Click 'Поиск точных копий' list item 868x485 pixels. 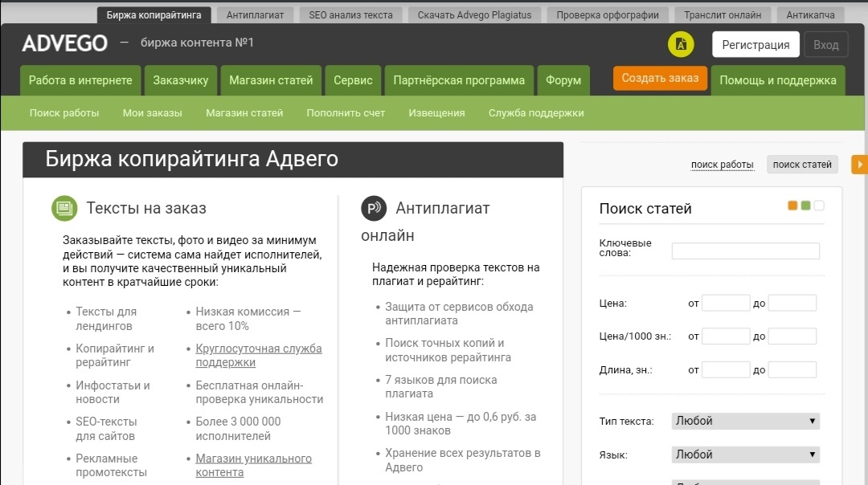448,350
